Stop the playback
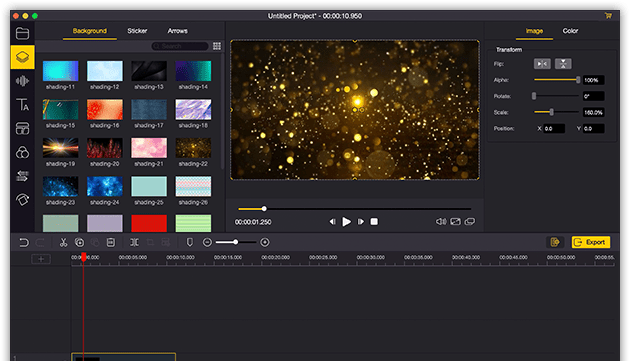Screen dimensions: 630x361 pyautogui.click(x=374, y=222)
